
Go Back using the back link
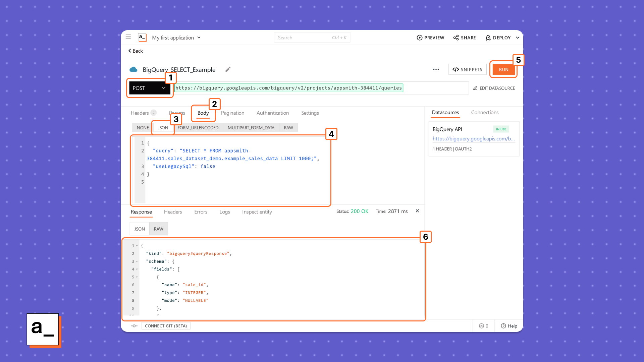[136, 51]
